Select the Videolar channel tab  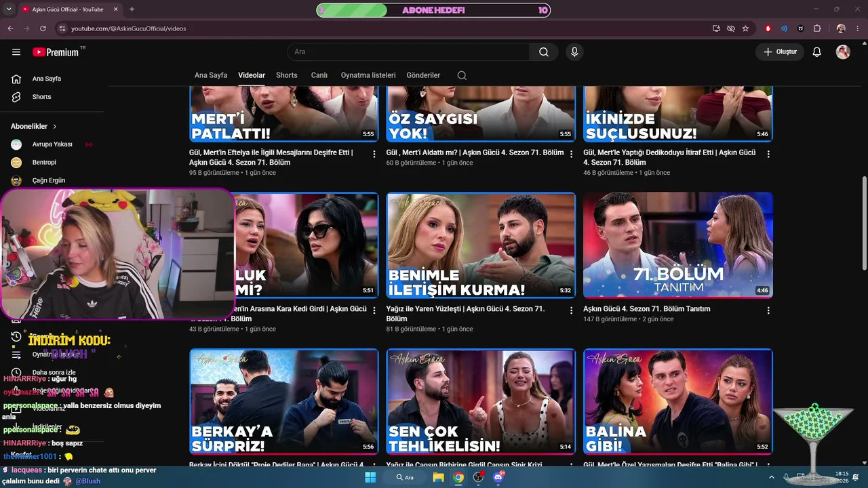252,75
